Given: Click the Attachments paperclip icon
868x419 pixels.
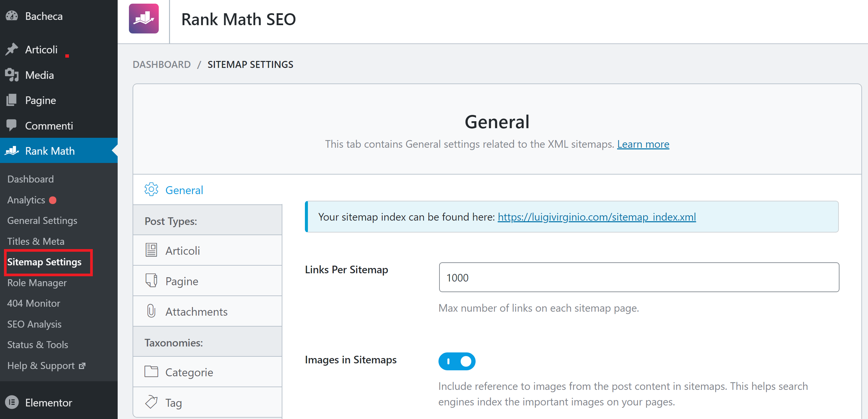Looking at the screenshot, I should pyautogui.click(x=151, y=311).
